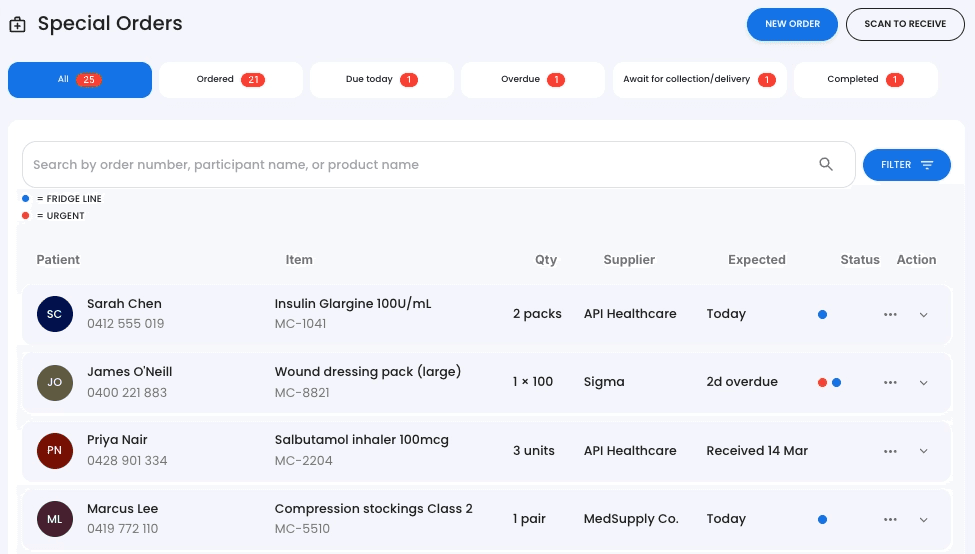Show Due today orders tab

tap(381, 80)
